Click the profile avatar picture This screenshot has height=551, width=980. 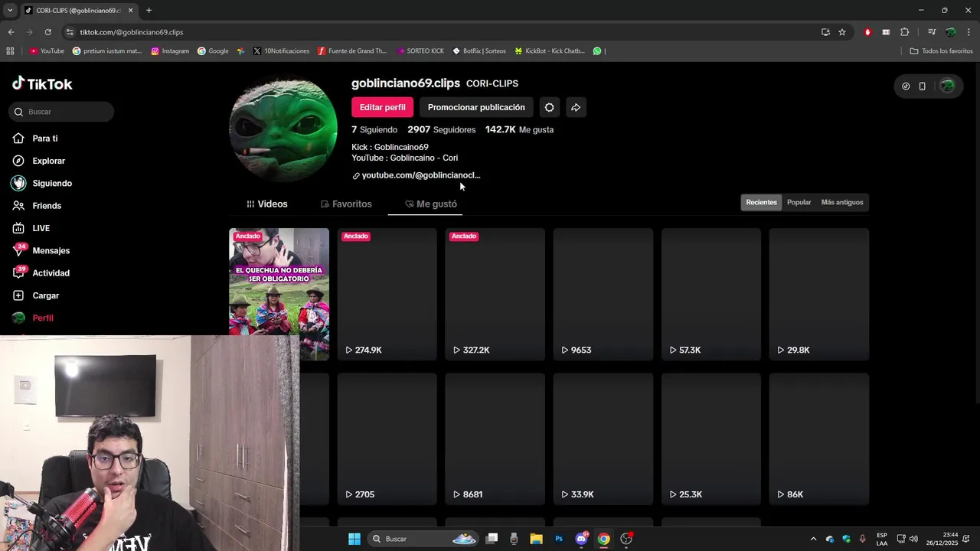coord(283,129)
